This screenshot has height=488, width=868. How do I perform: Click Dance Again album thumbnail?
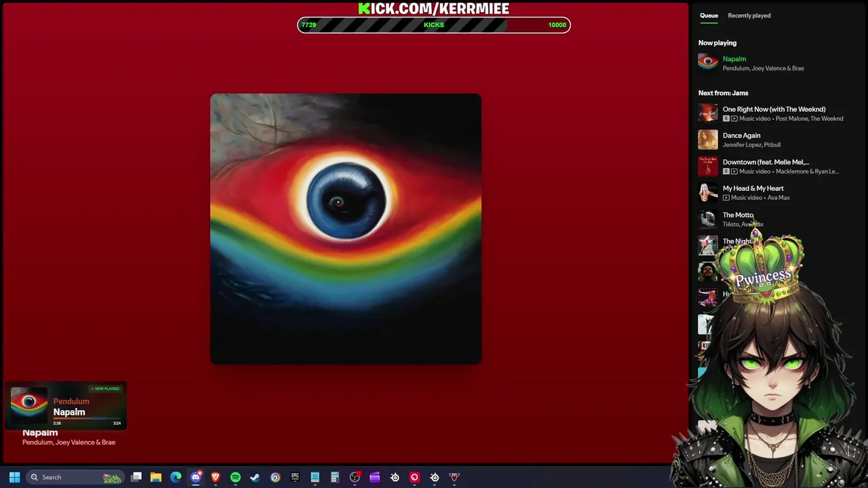[x=708, y=140]
